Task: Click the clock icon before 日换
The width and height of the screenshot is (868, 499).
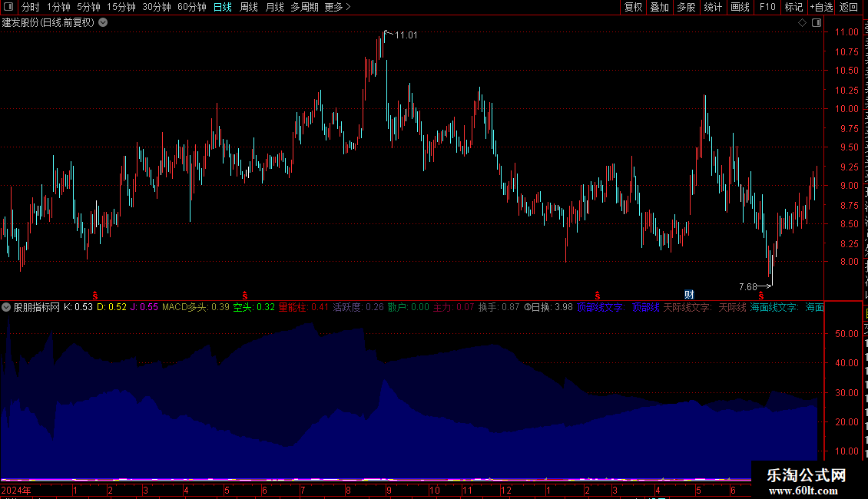Action: click(x=528, y=307)
